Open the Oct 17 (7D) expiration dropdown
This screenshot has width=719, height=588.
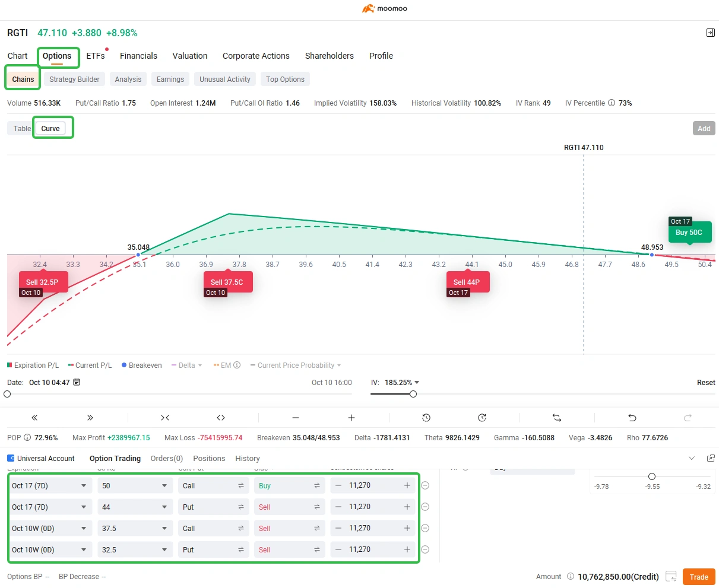50,485
